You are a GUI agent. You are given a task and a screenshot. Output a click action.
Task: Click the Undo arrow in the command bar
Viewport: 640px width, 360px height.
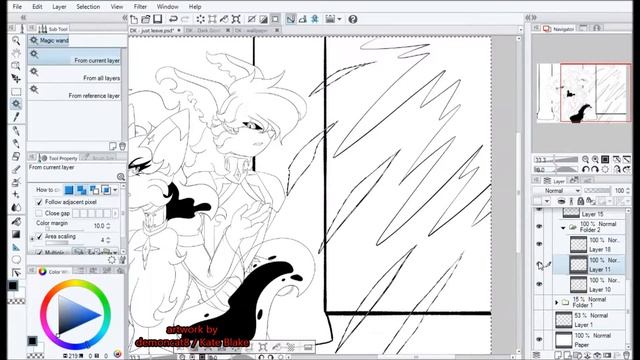point(173,19)
